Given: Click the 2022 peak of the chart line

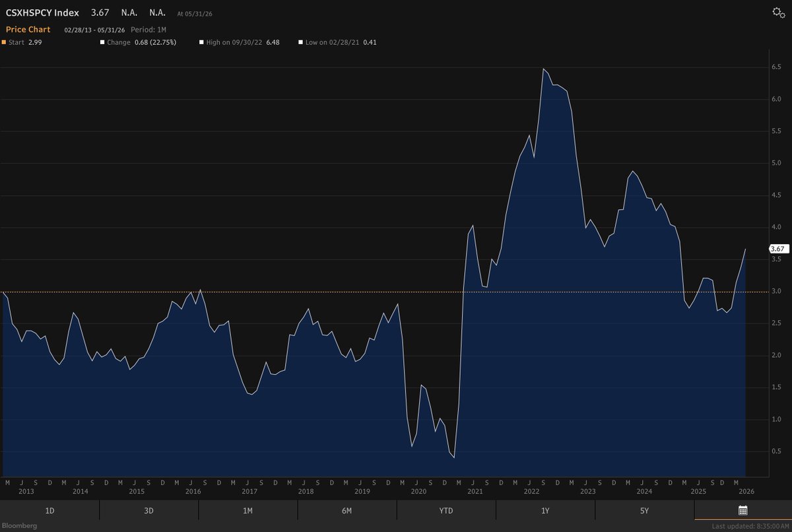Looking at the screenshot, I should click(x=543, y=69).
